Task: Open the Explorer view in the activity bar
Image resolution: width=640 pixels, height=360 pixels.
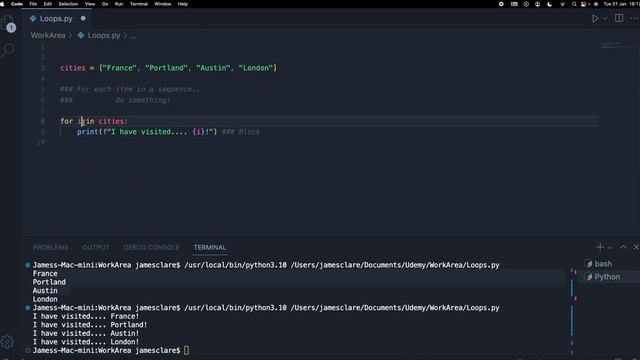Action: point(8,23)
